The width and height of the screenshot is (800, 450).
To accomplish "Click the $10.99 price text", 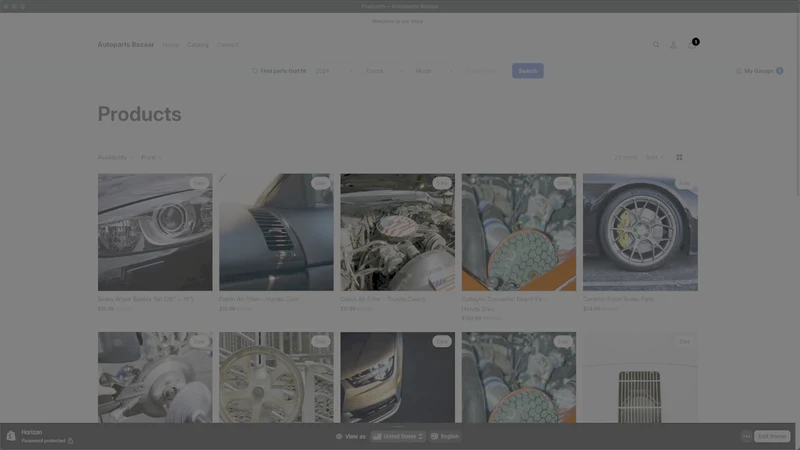I will pos(227,309).
